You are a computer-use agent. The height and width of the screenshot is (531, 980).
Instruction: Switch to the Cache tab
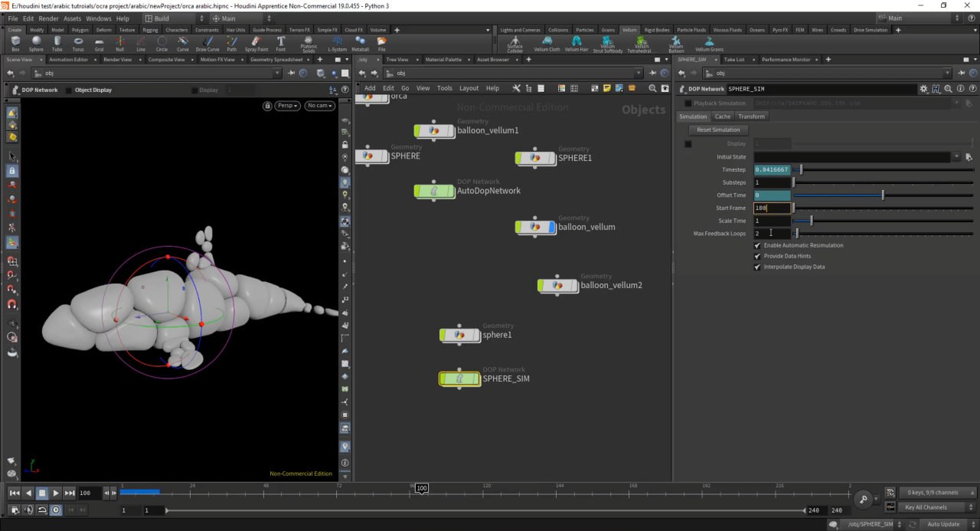click(723, 116)
